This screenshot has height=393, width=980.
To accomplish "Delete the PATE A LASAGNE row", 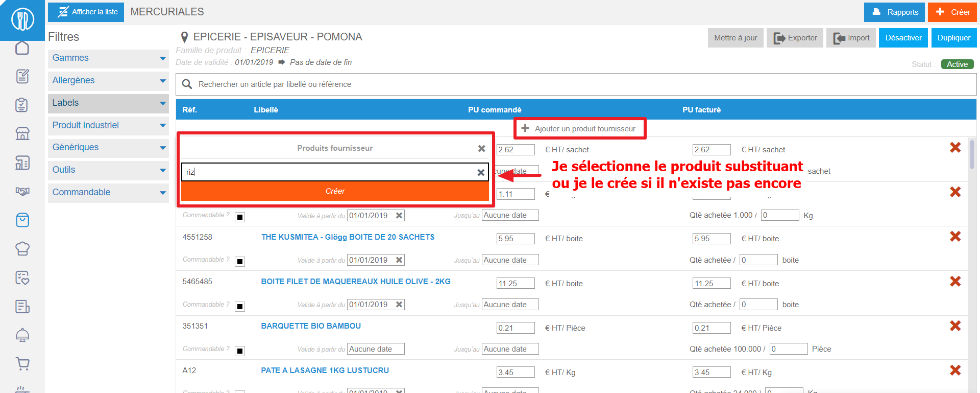I will click(x=955, y=370).
